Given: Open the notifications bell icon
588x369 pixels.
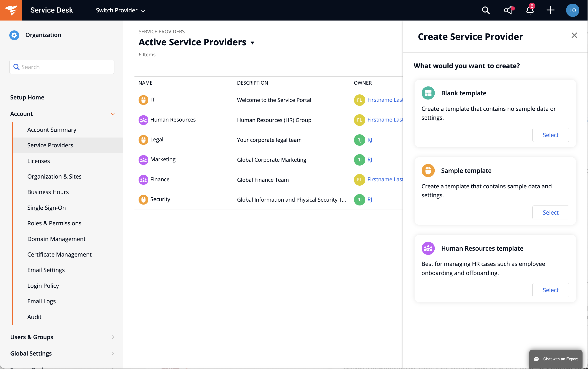Looking at the screenshot, I should [x=530, y=10].
